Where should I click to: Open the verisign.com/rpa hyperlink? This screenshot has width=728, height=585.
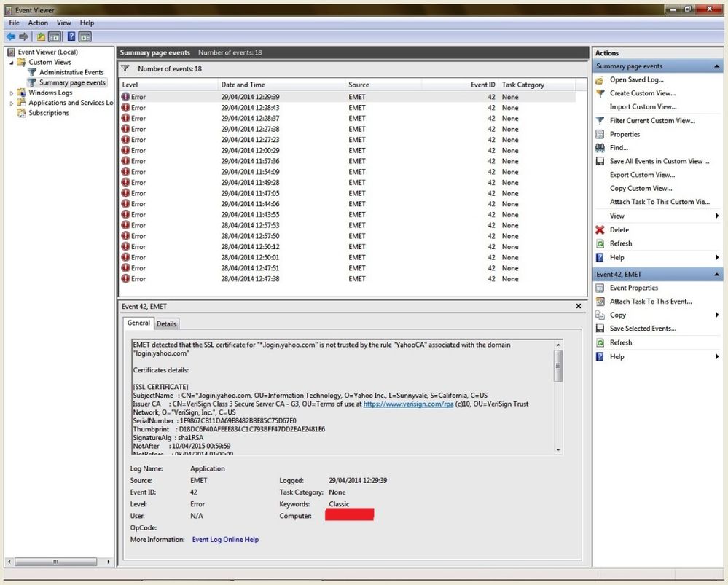coord(408,404)
